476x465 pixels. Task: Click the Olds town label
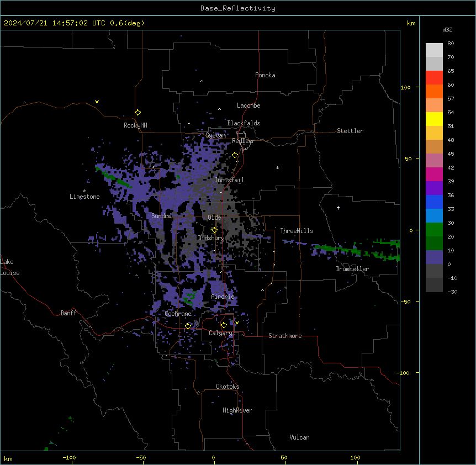point(214,218)
